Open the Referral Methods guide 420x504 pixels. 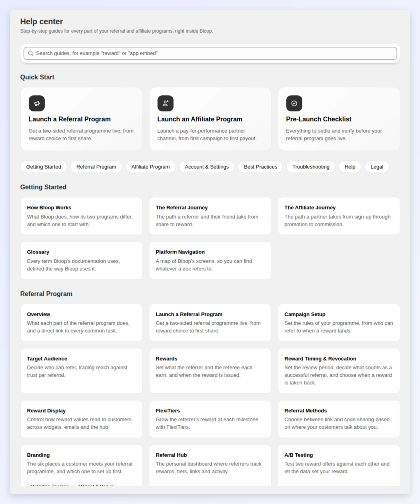point(339,419)
